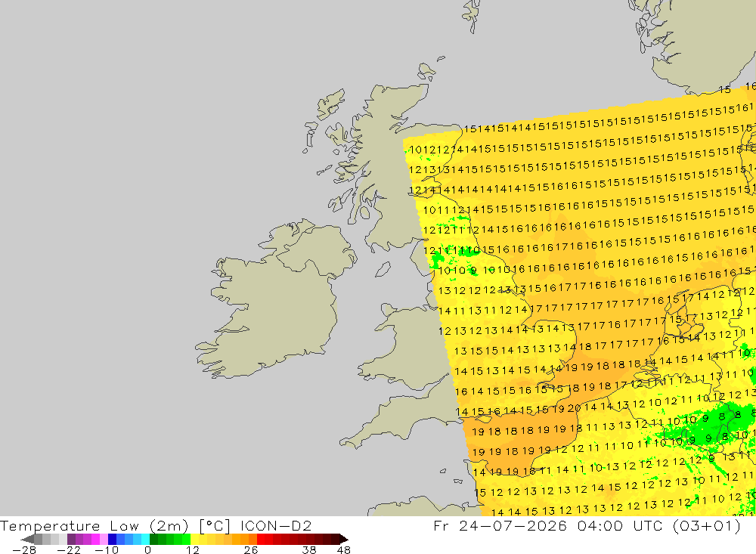Click the legend label '-22'
The height and width of the screenshot is (554, 756).
69,550
